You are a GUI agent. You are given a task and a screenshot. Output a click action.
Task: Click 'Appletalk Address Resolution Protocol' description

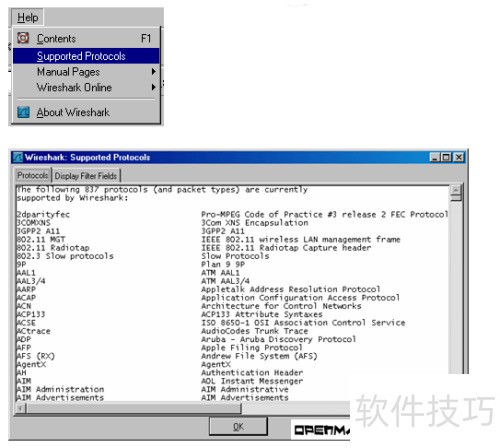coord(291,289)
